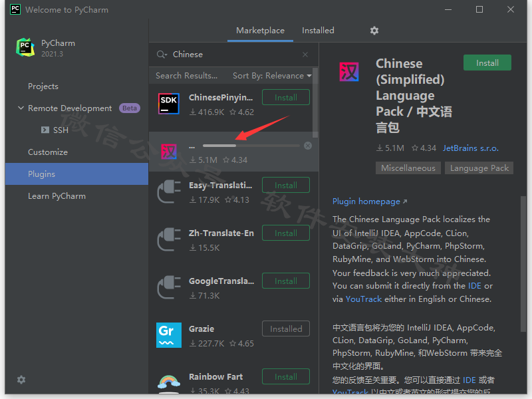The height and width of the screenshot is (399, 532).
Task: Install the Rainbow Fart plugin
Action: coord(286,376)
